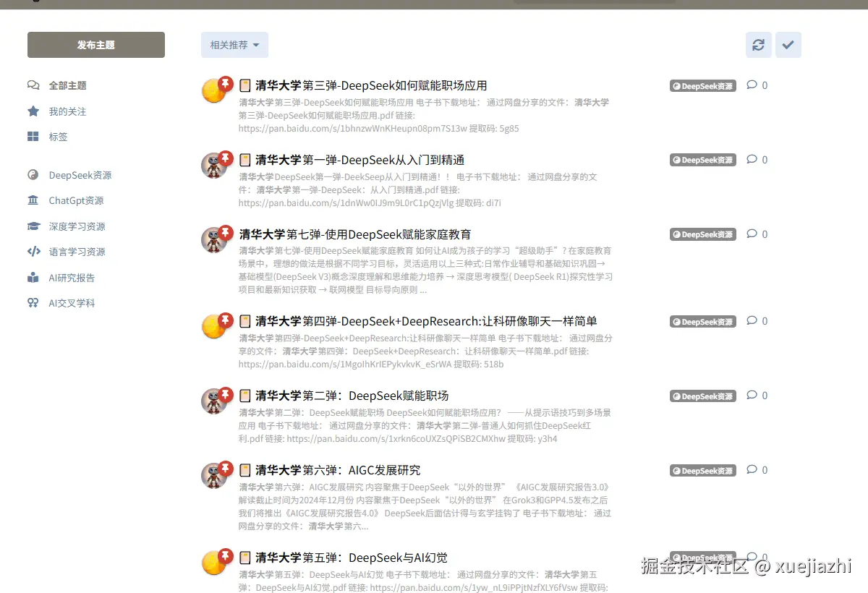Click the document icon before 第二弹 title
The width and height of the screenshot is (868, 593).
(x=245, y=396)
